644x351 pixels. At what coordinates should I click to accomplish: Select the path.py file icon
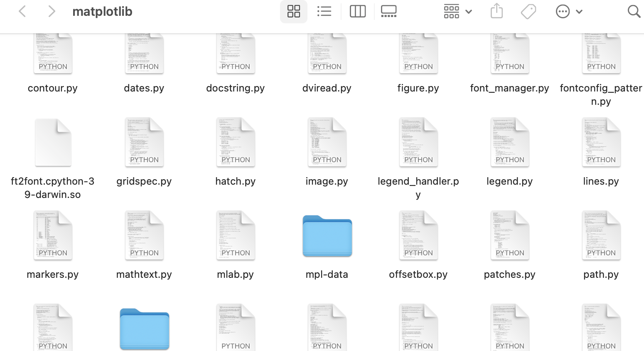coord(601,235)
